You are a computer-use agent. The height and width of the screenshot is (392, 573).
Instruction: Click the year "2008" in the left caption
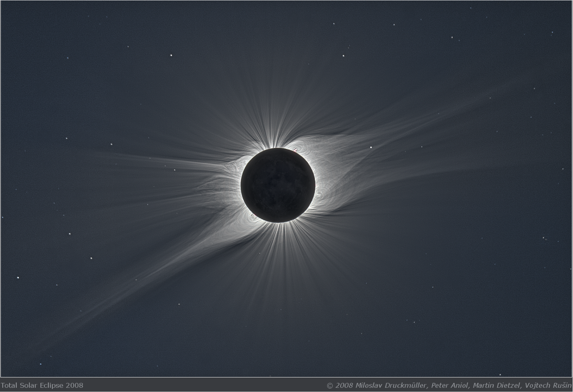click(75, 385)
